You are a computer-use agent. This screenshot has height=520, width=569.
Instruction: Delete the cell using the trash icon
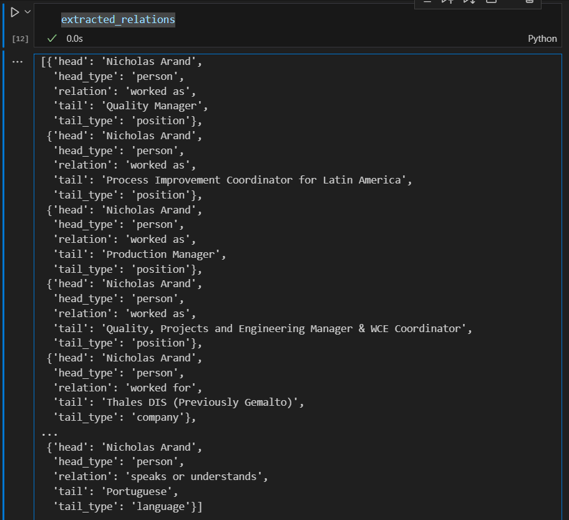click(529, 2)
